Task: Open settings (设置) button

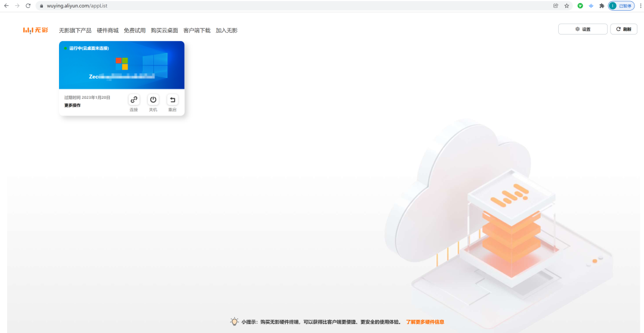Action: [583, 29]
